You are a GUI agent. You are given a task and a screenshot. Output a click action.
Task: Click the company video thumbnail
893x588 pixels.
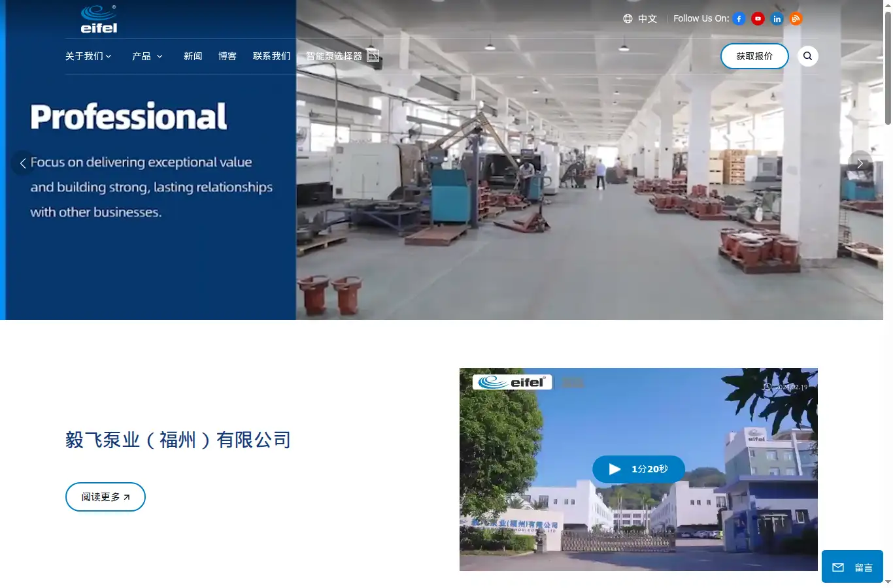pyautogui.click(x=639, y=469)
